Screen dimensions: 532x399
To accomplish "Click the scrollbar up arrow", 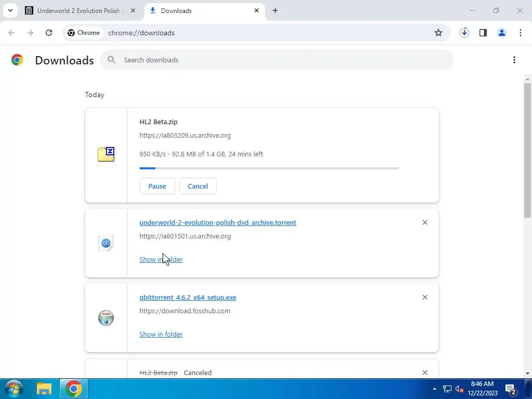I will 528,79.
